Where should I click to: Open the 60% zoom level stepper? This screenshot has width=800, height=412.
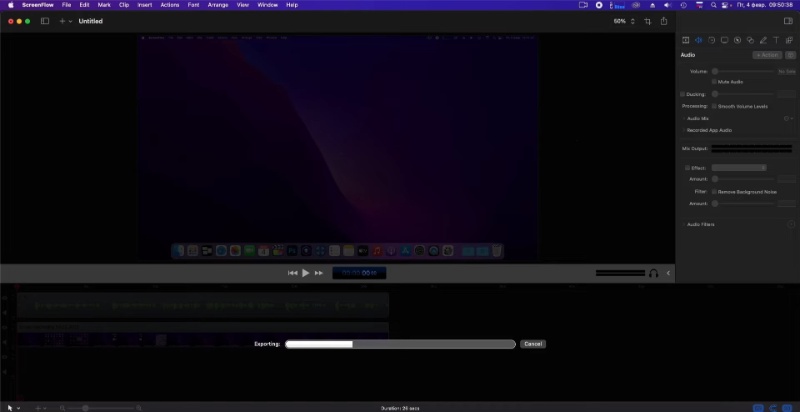pos(633,21)
